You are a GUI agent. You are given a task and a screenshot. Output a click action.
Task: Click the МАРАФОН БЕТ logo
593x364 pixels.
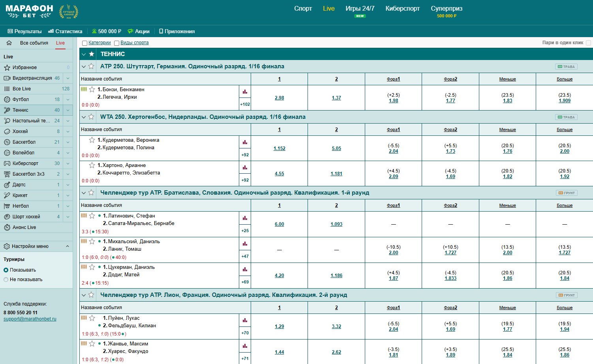coord(30,11)
